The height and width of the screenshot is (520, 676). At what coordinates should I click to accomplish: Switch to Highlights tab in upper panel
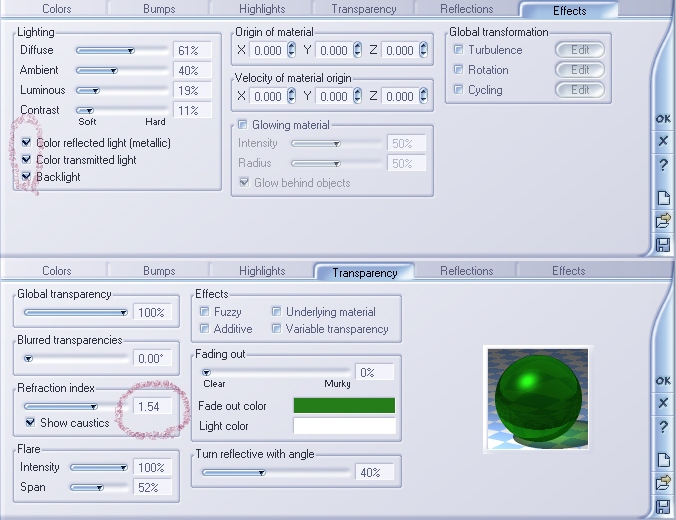(262, 9)
